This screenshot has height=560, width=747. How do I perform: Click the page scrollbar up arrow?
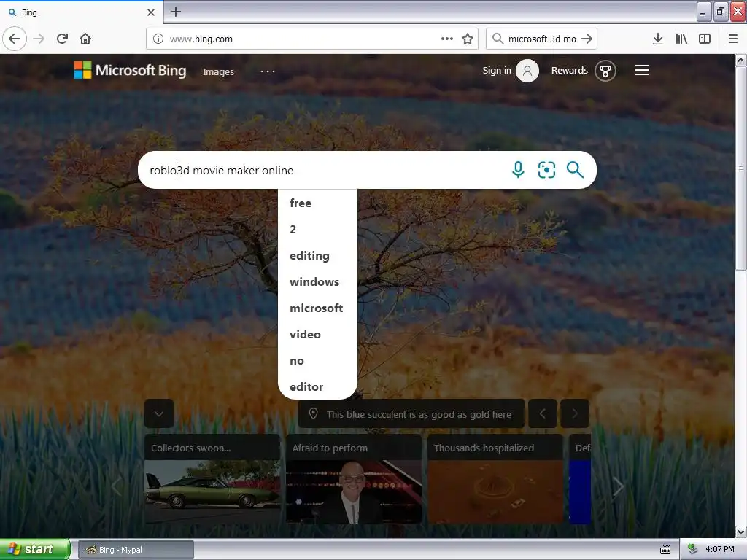tap(740, 61)
